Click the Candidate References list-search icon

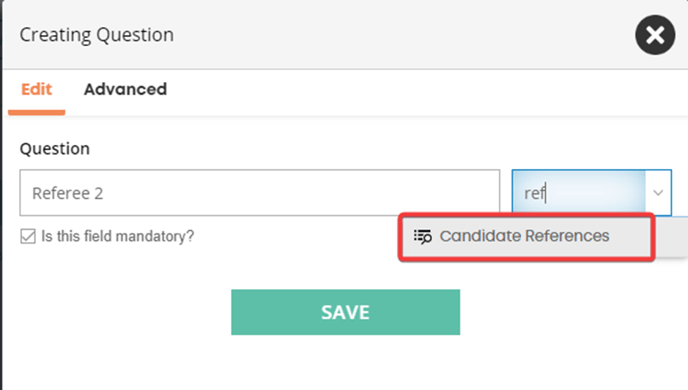423,236
